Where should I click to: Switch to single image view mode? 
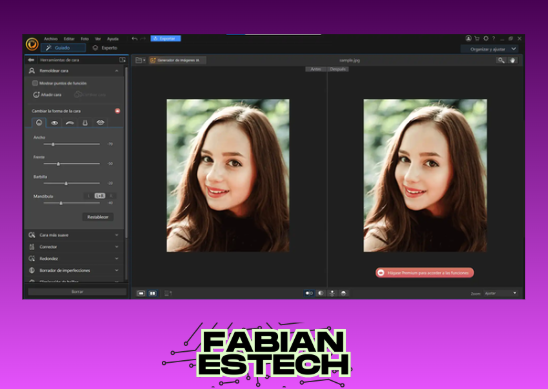[141, 293]
